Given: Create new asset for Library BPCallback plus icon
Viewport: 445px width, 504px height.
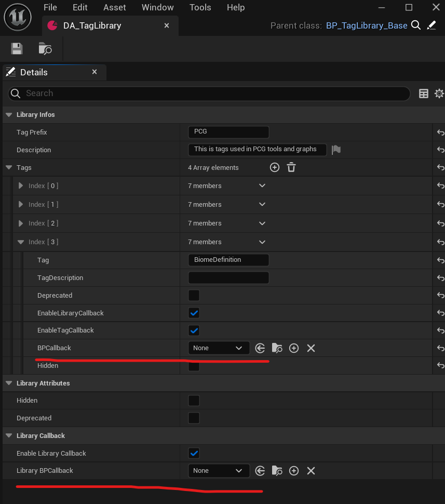Looking at the screenshot, I should pyautogui.click(x=294, y=471).
